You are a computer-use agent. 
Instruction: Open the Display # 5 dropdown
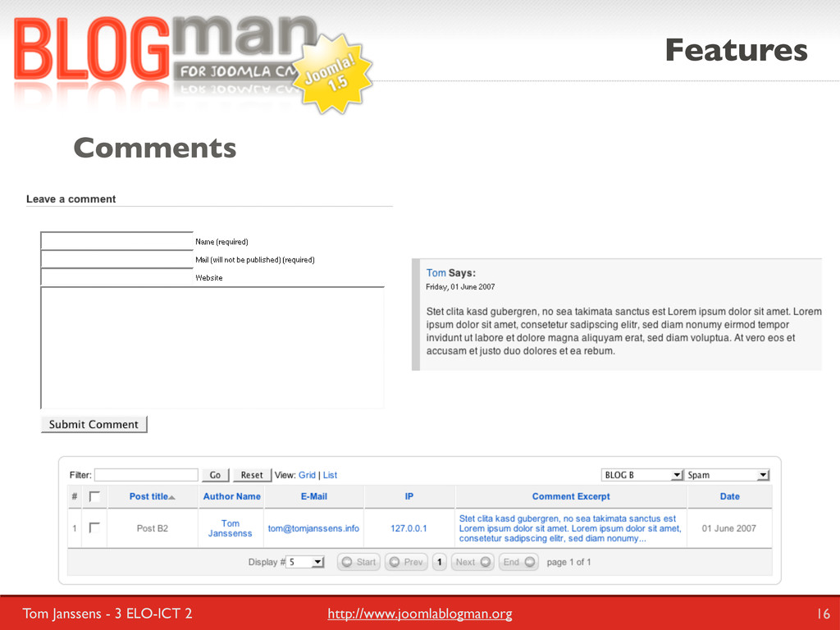coord(305,562)
